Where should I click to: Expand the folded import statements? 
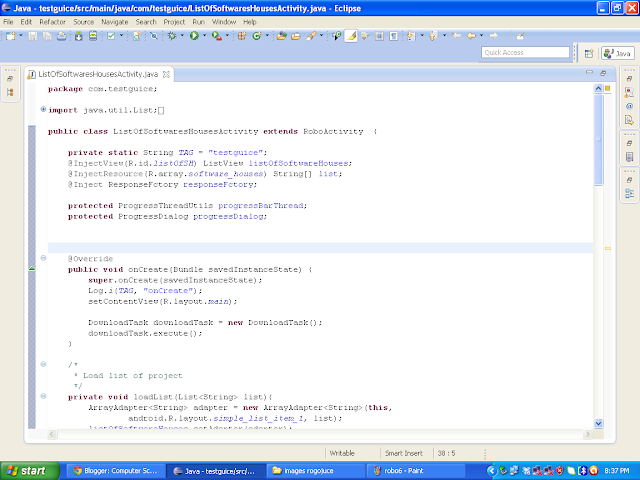click(x=43, y=109)
